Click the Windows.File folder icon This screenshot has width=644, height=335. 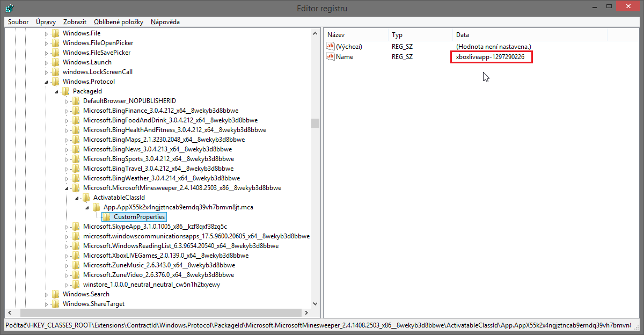coord(56,33)
